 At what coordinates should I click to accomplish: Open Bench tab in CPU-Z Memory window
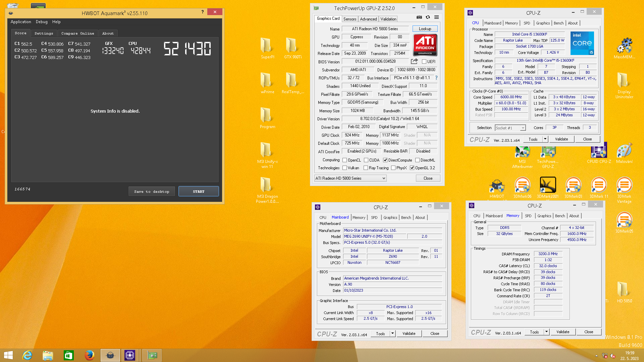pos(560,216)
